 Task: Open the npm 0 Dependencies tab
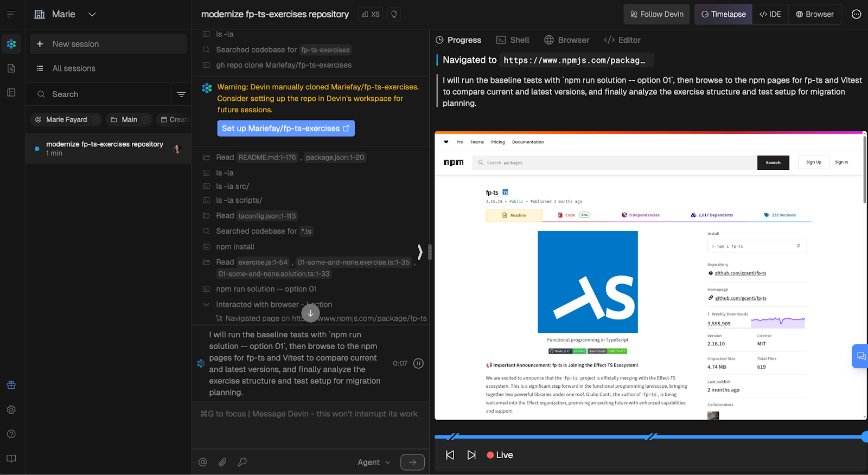(641, 215)
